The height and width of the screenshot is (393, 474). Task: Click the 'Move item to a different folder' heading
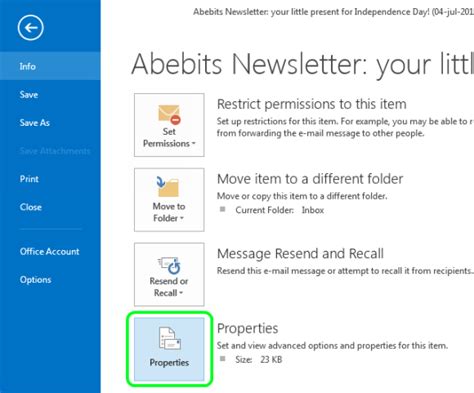point(310,179)
